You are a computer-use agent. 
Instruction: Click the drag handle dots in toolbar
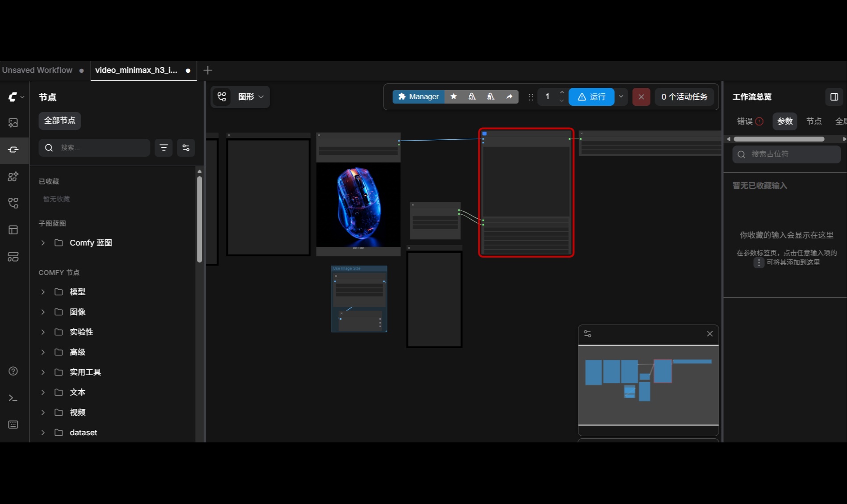[x=531, y=97]
